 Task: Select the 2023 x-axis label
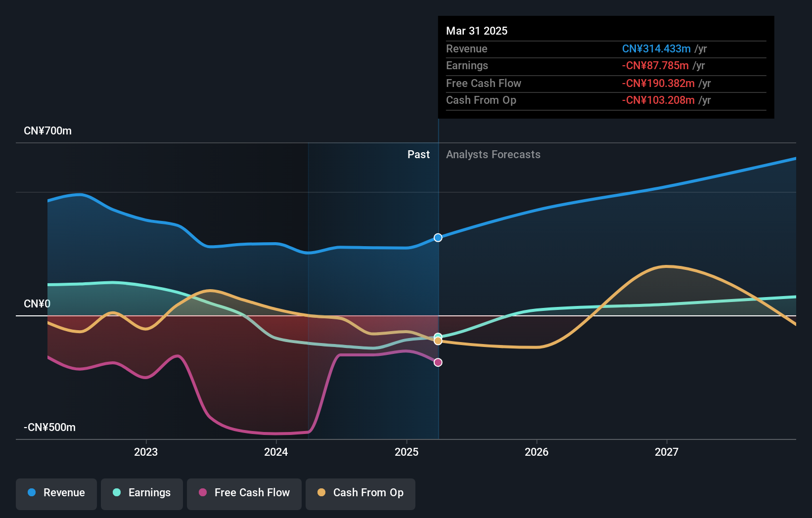point(146,452)
